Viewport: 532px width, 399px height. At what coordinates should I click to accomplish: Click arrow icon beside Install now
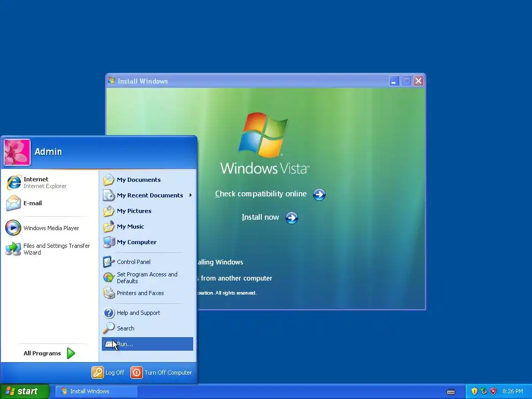click(x=291, y=218)
